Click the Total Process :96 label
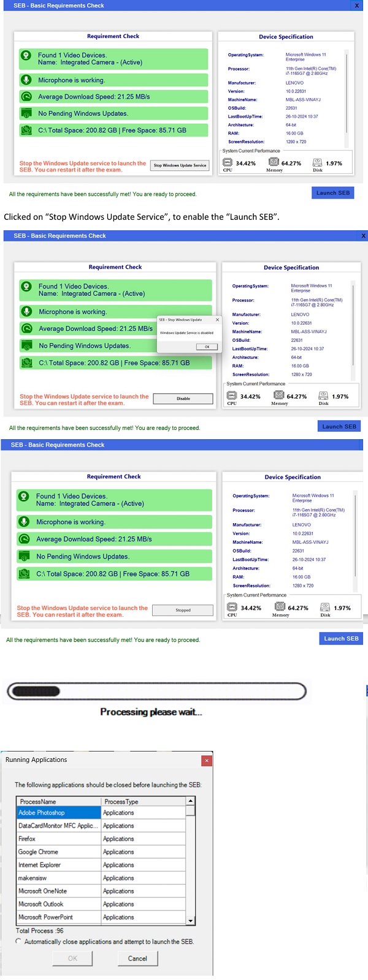 click(x=39, y=930)
